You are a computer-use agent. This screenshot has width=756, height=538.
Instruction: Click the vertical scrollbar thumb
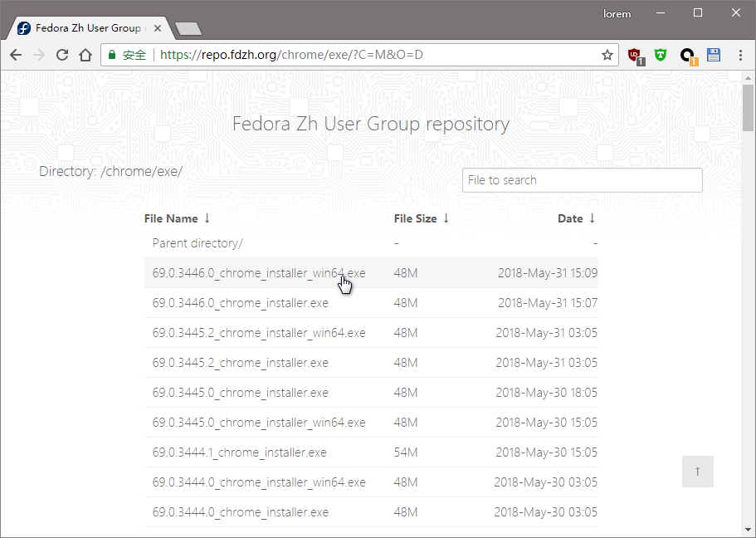click(748, 107)
